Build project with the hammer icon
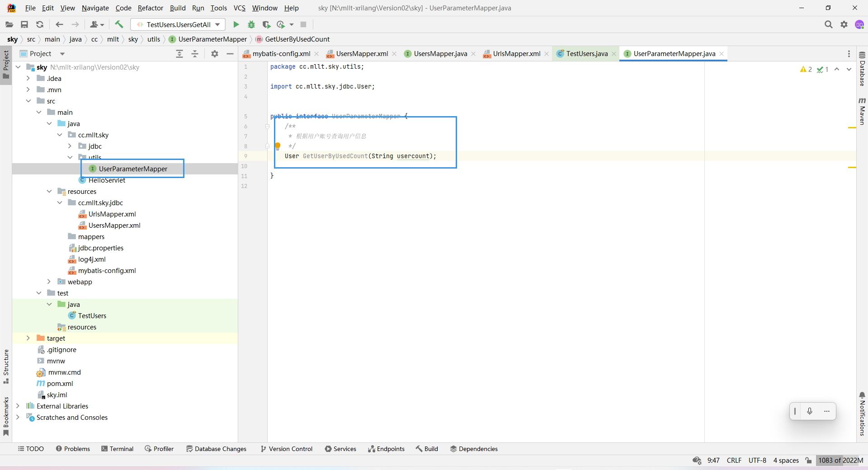The width and height of the screenshot is (868, 470). tap(119, 24)
